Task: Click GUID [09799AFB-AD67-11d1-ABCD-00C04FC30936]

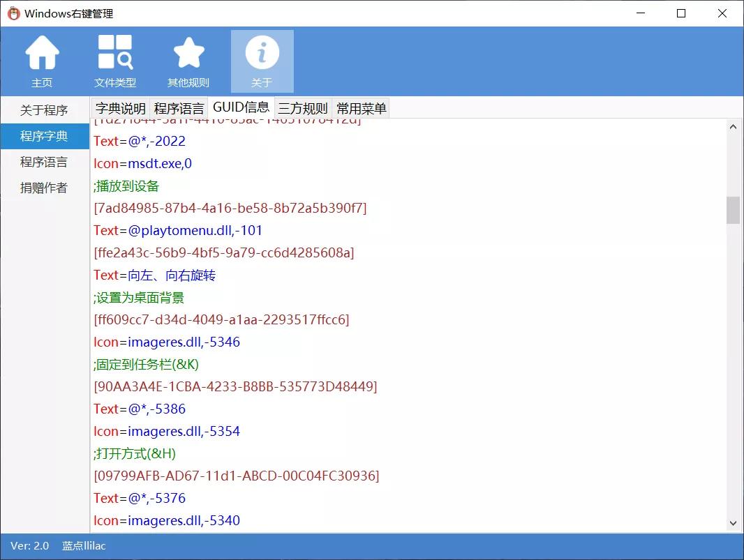Action: point(237,476)
